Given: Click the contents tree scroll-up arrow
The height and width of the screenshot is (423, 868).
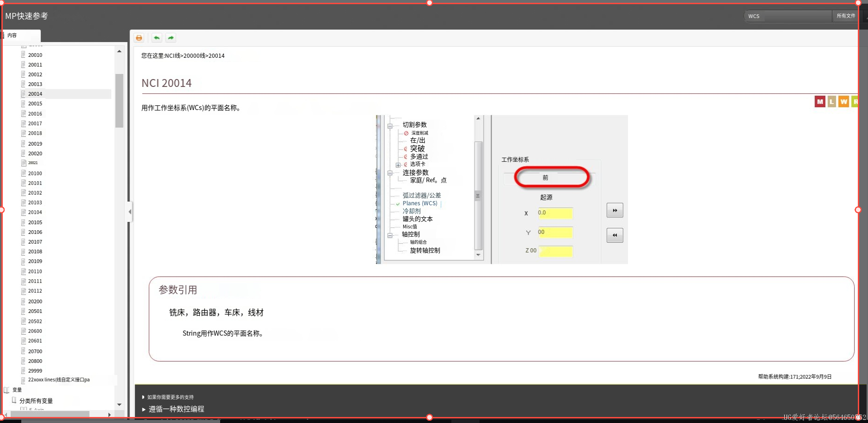Looking at the screenshot, I should (119, 51).
